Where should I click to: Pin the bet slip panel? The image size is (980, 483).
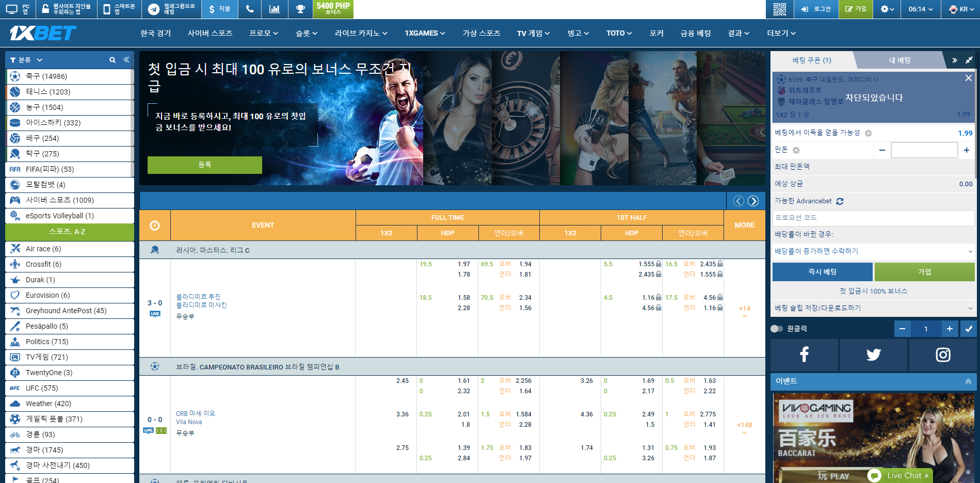click(969, 60)
